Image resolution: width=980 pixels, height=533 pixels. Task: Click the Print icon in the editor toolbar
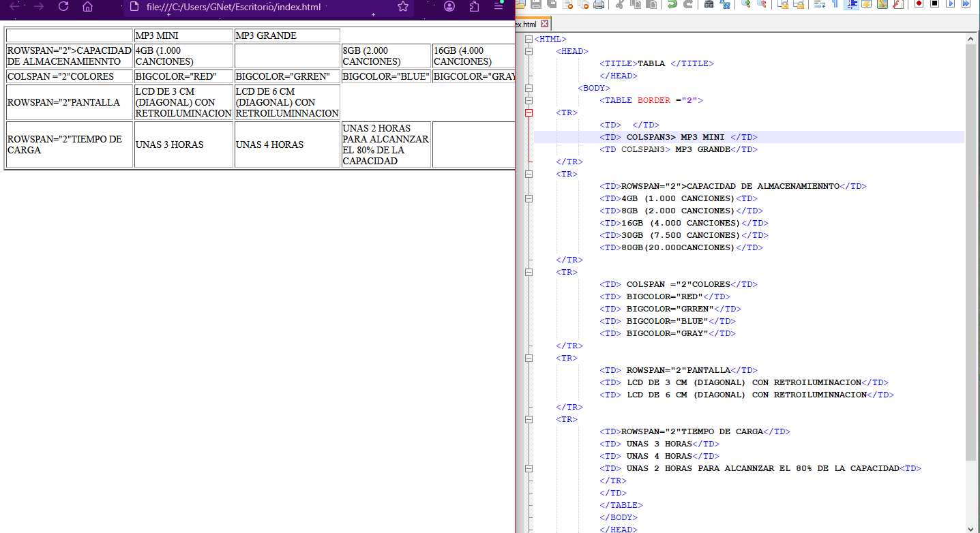tap(599, 4)
